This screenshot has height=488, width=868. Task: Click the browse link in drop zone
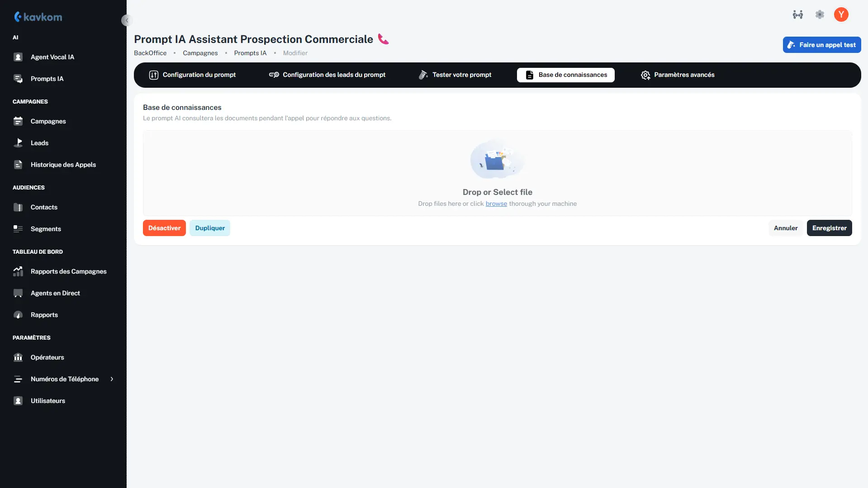[496, 204]
